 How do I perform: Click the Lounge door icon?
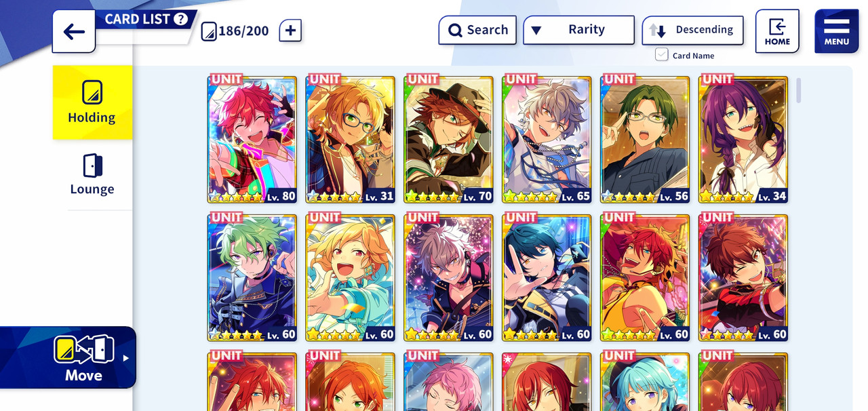point(92,165)
